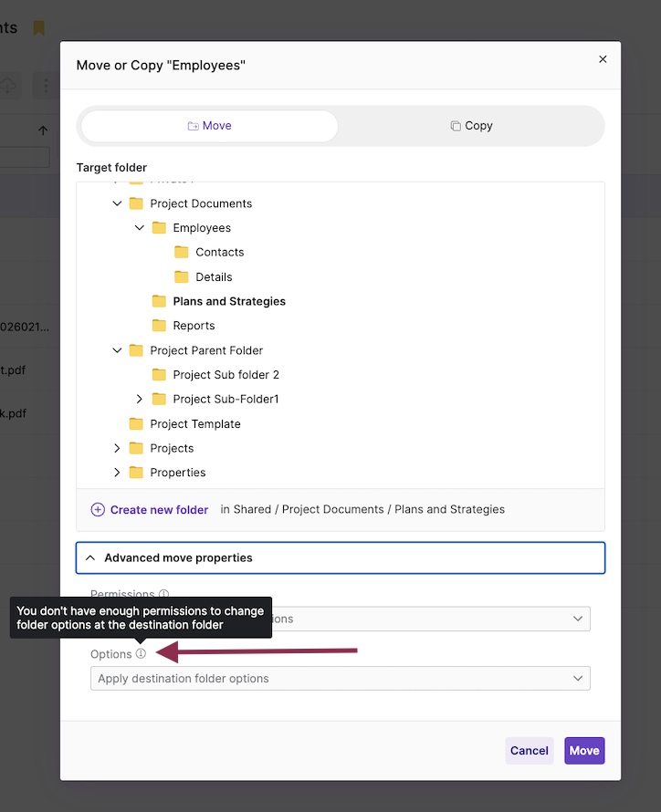Expand the Projects folder
Image resolution: width=661 pixels, height=812 pixels.
click(x=117, y=448)
